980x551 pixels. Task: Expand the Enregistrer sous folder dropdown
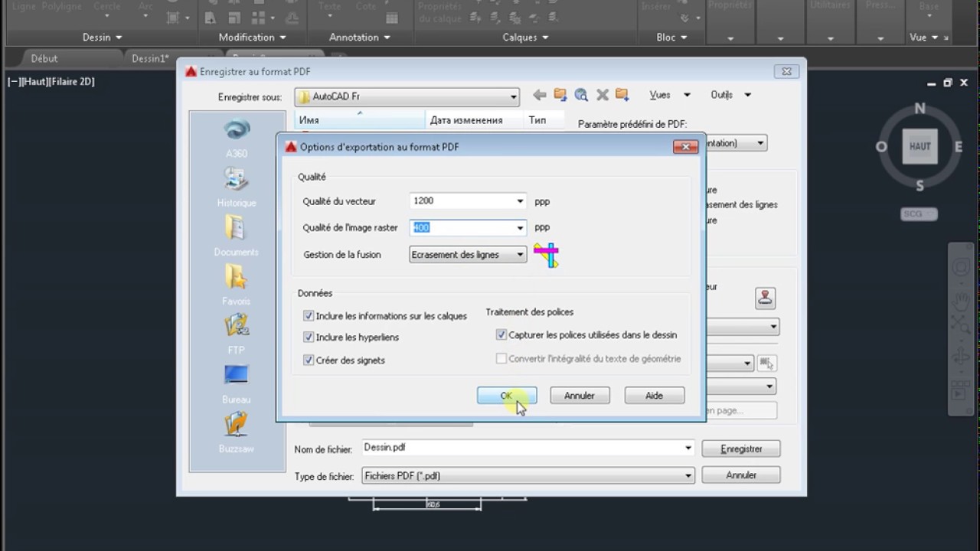tap(514, 97)
